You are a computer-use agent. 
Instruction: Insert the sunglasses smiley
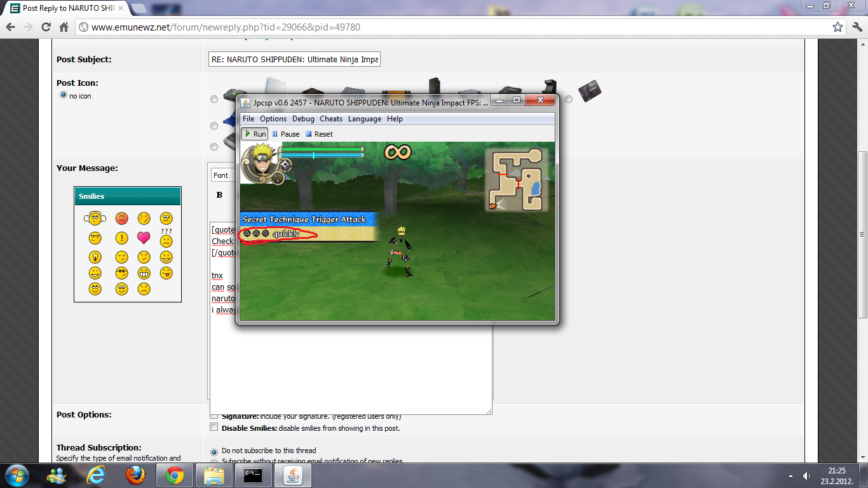(x=122, y=273)
